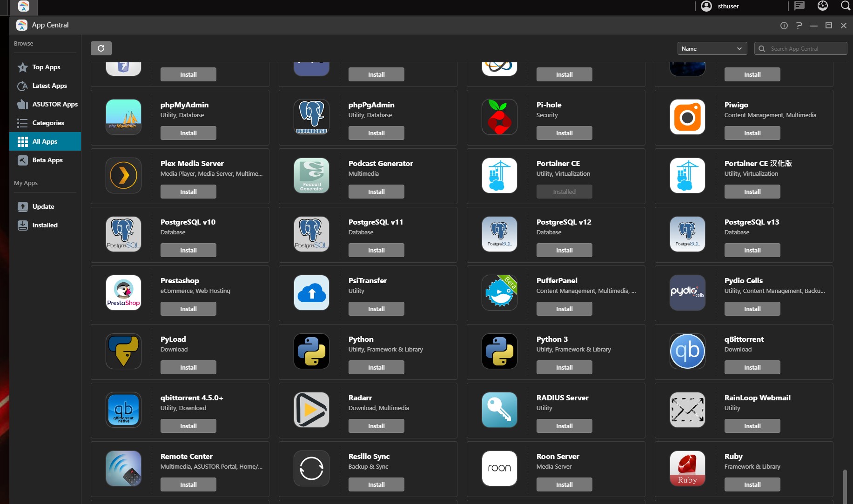Screen dimensions: 853x504
Task: Open the Portainer CE 汉化版 icon
Action: click(x=687, y=176)
